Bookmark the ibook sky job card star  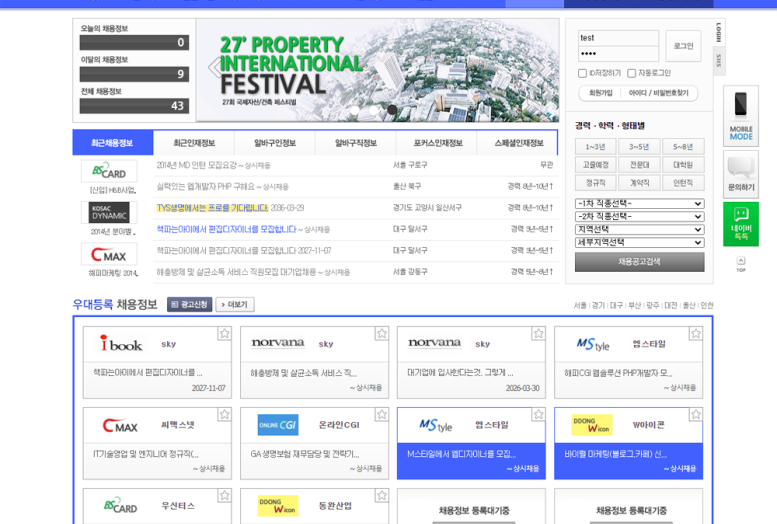[224, 333]
